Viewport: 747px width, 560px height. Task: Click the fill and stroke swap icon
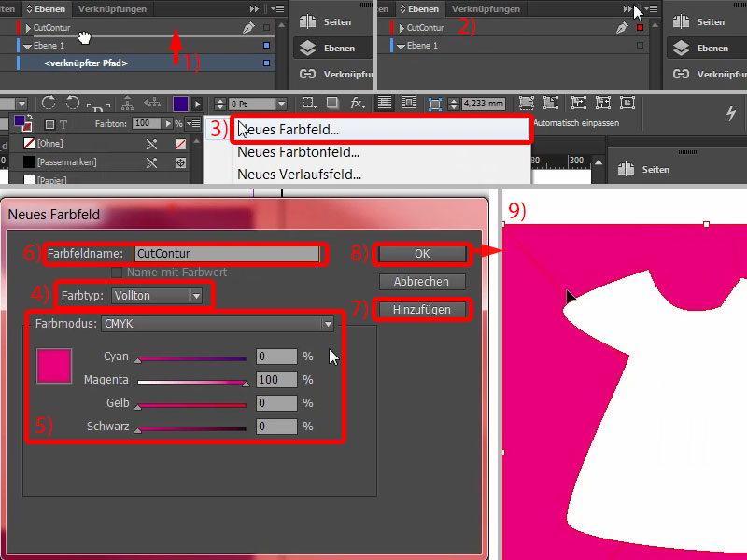[x=30, y=118]
